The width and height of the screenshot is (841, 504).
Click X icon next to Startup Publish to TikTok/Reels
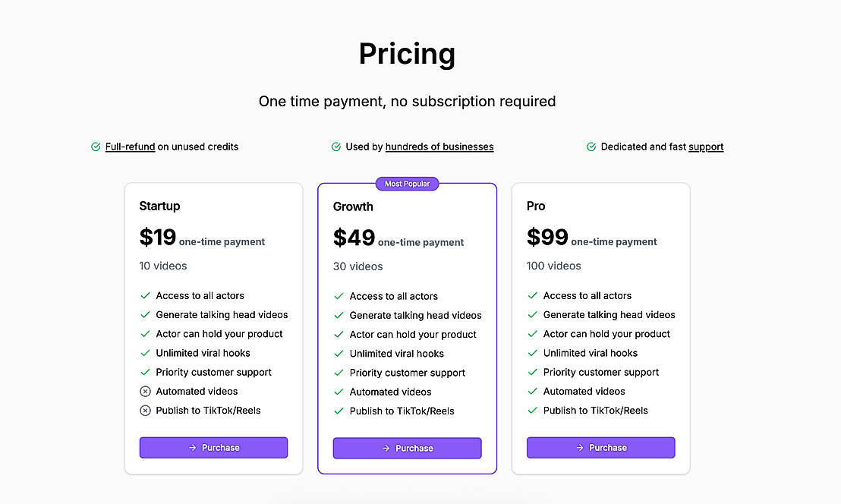pos(145,411)
